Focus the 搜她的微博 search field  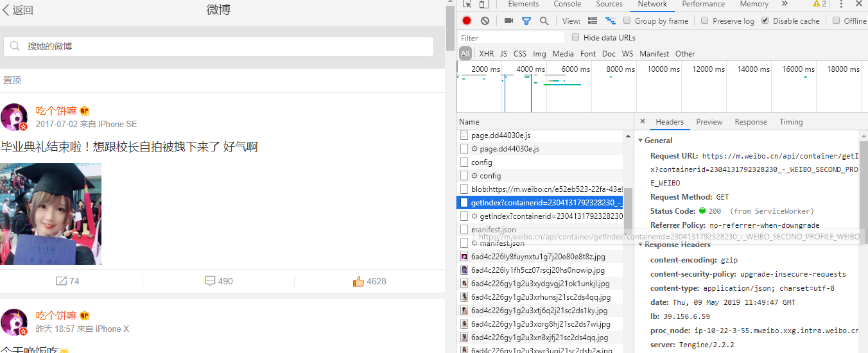click(218, 46)
